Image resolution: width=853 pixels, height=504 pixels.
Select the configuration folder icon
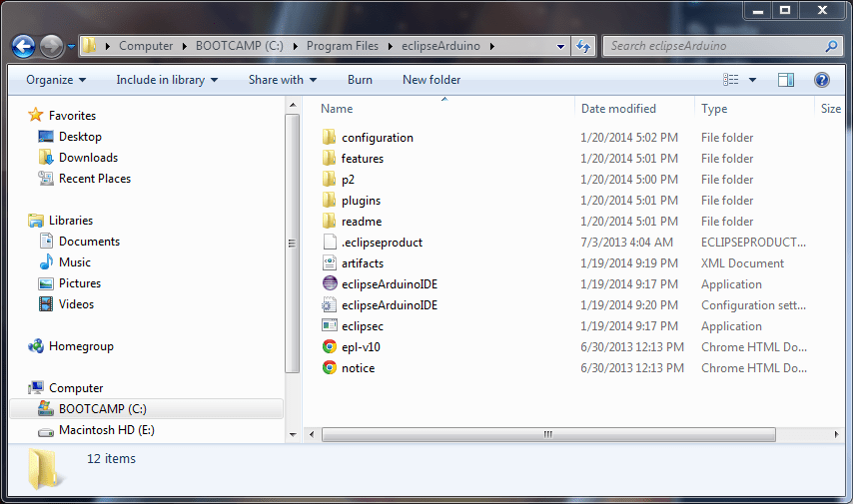pos(329,137)
